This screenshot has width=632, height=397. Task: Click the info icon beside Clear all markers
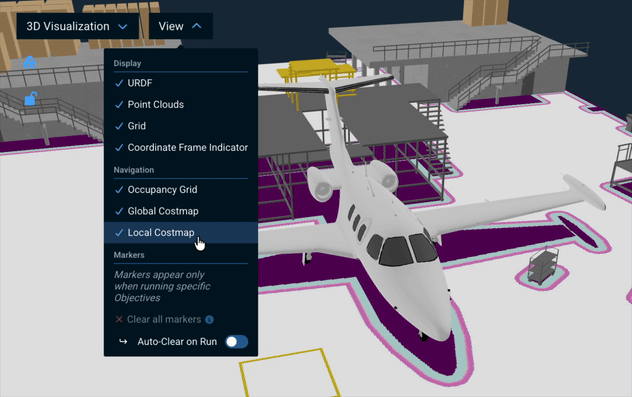(209, 320)
